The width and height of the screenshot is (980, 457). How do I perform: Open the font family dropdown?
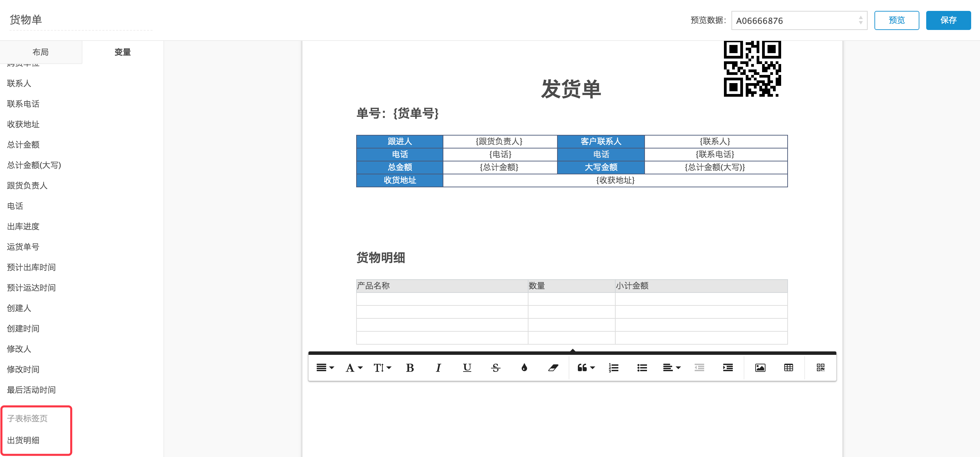tap(354, 367)
